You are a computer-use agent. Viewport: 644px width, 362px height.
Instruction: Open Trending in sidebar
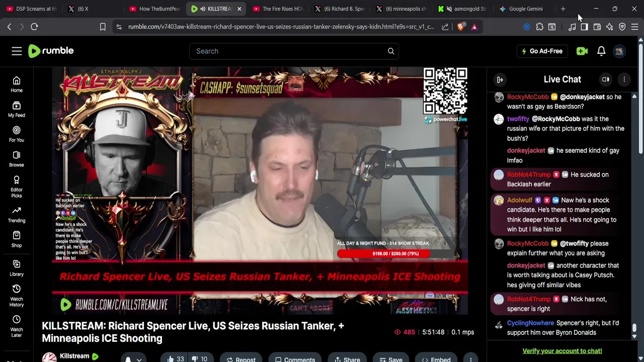[x=17, y=215]
